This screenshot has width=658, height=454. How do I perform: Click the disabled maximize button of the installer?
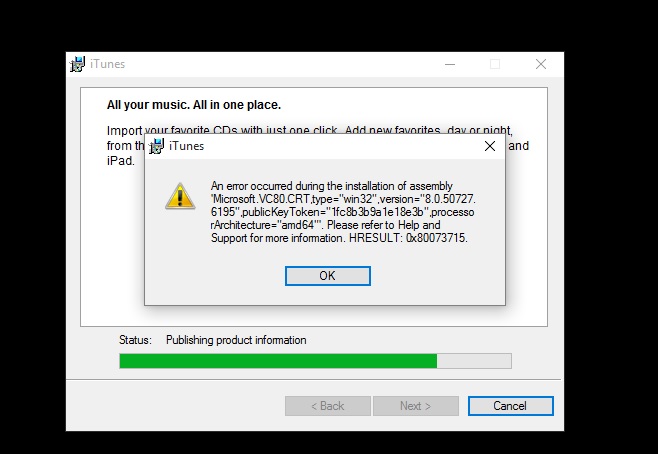[x=495, y=64]
